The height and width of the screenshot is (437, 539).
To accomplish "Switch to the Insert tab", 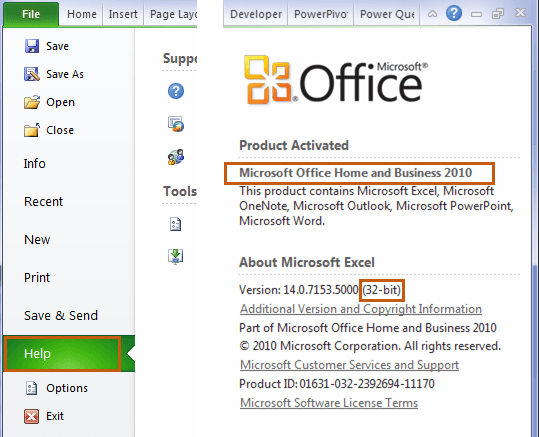I will pos(123,14).
